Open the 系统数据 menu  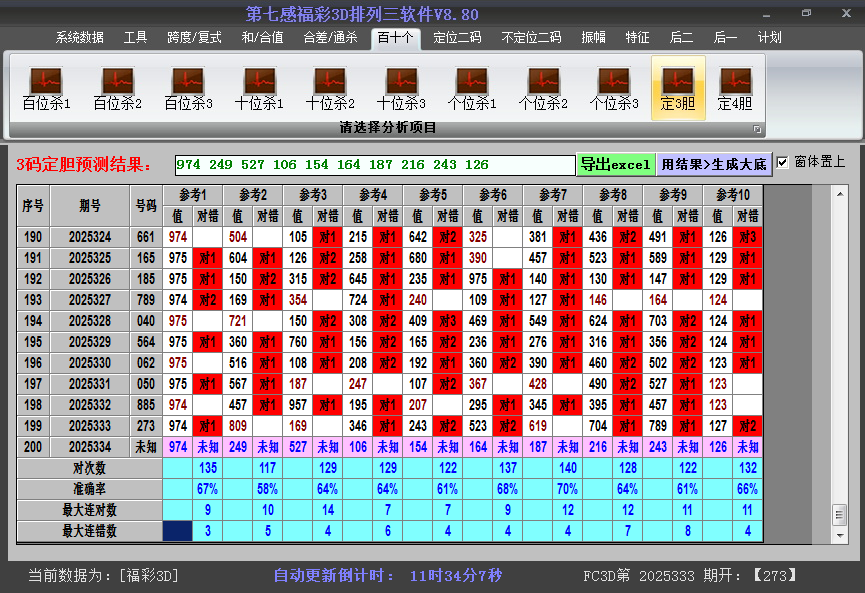[81, 37]
